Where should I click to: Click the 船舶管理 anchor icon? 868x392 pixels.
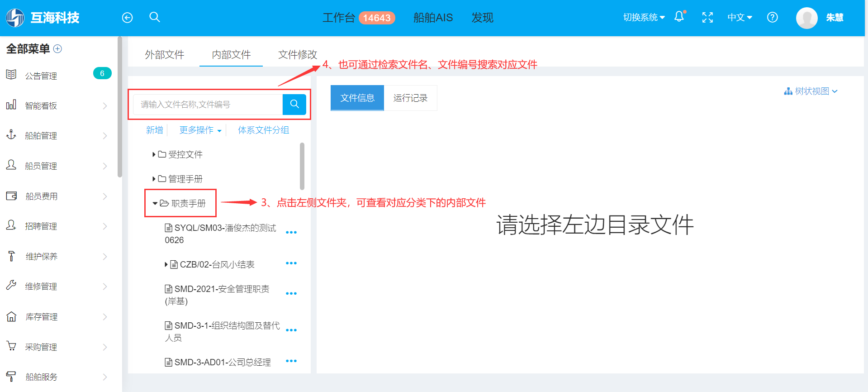[11, 135]
